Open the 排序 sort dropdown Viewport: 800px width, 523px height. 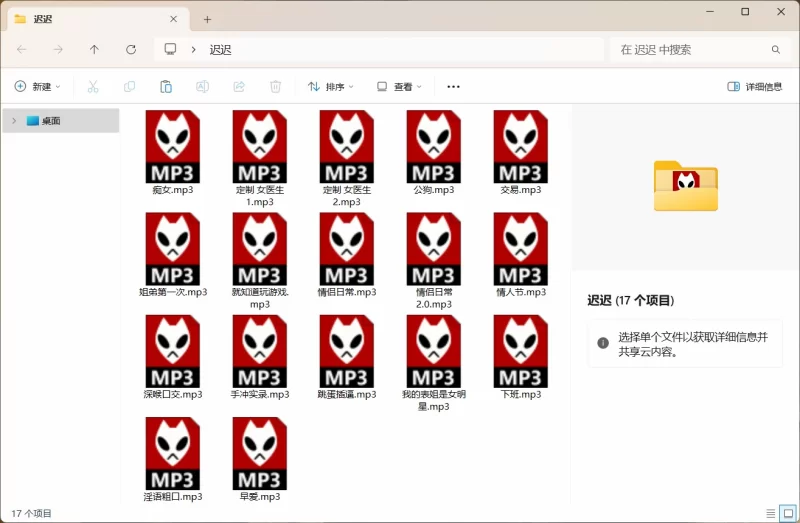(330, 87)
